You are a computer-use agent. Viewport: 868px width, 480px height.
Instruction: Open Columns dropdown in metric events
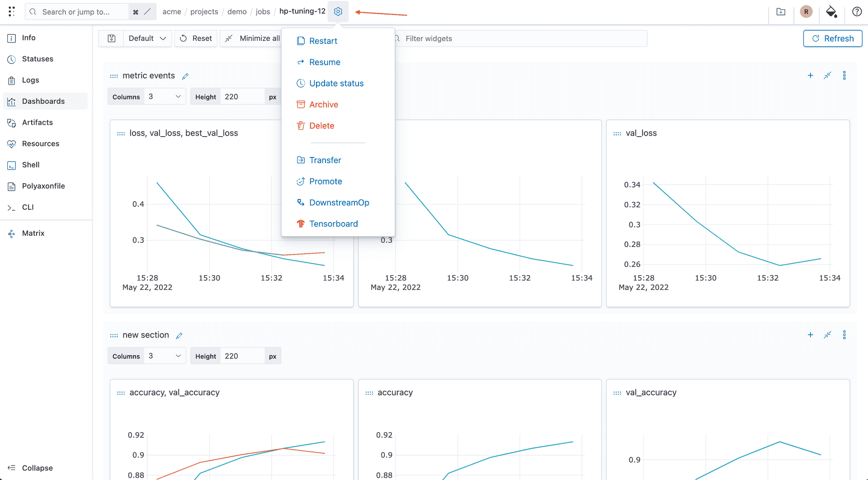(x=165, y=97)
